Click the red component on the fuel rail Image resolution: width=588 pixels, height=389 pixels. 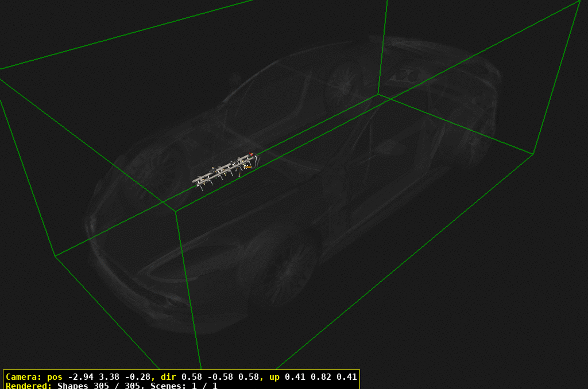point(252,154)
